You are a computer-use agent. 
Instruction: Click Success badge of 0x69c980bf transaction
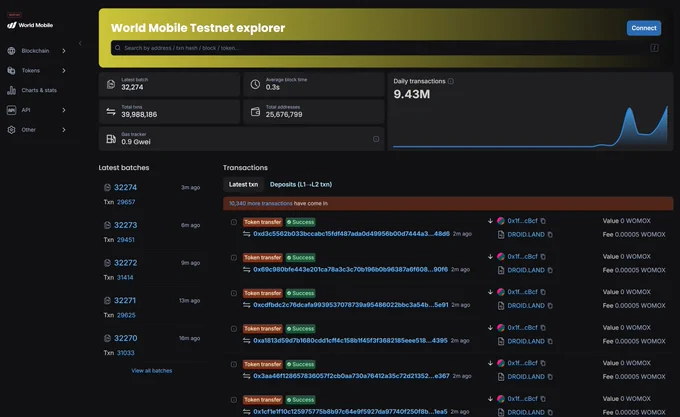[301, 257]
